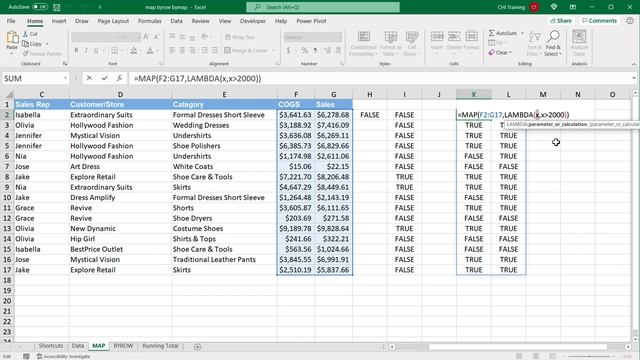The height and width of the screenshot is (360, 640).
Task: Click the Accounting dollar format icon
Action: coord(288,50)
